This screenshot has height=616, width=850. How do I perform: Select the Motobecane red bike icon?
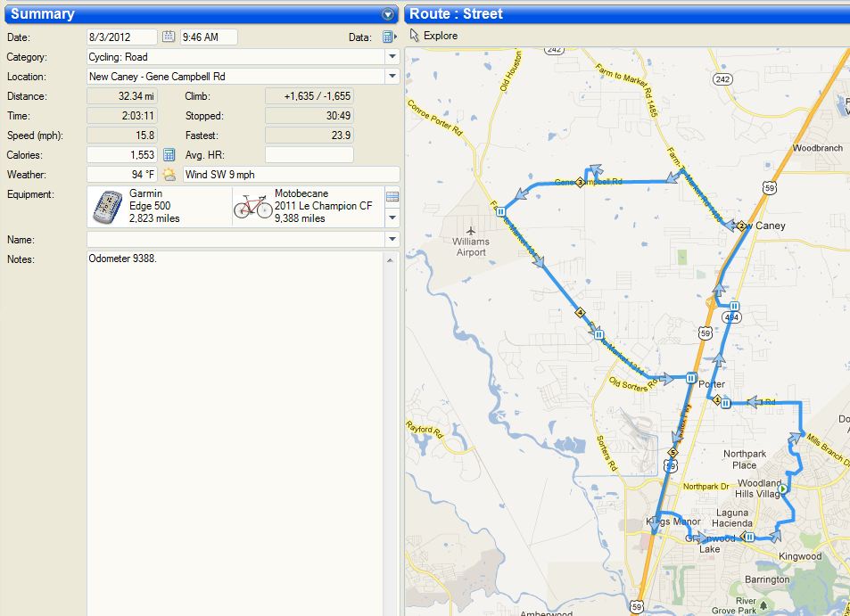pos(252,207)
